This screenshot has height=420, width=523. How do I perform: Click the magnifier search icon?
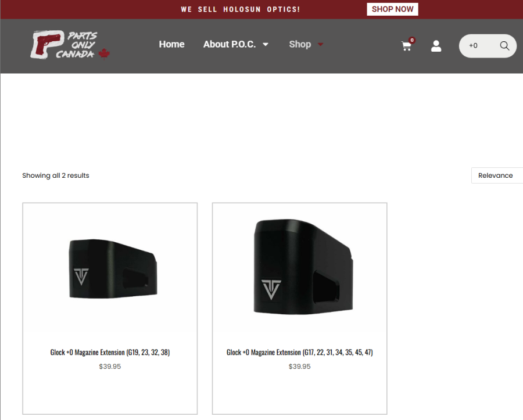point(504,46)
